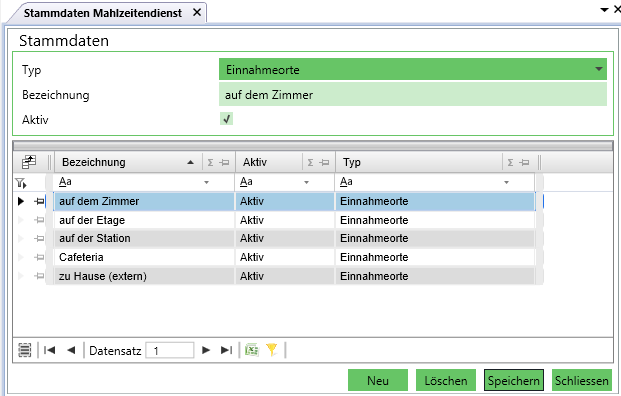Viewport: 621px width, 396px height.
Task: Pin the Aktiv column
Action: (x=324, y=162)
